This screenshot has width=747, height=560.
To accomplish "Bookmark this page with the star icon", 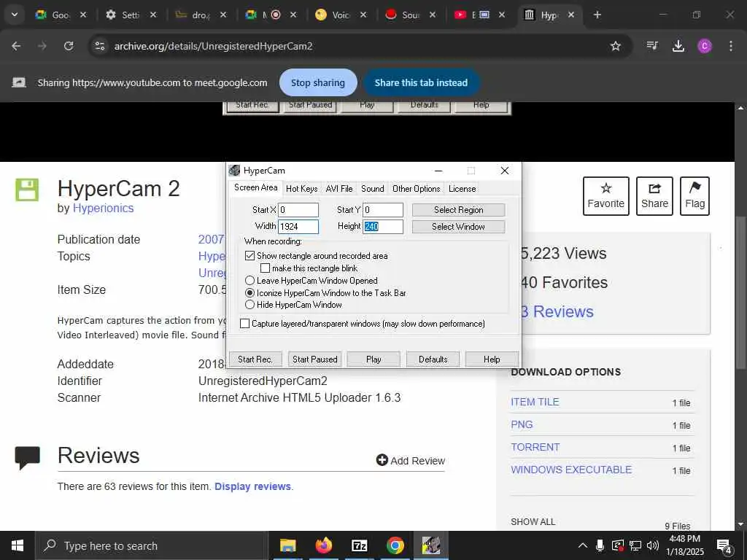I will [616, 46].
